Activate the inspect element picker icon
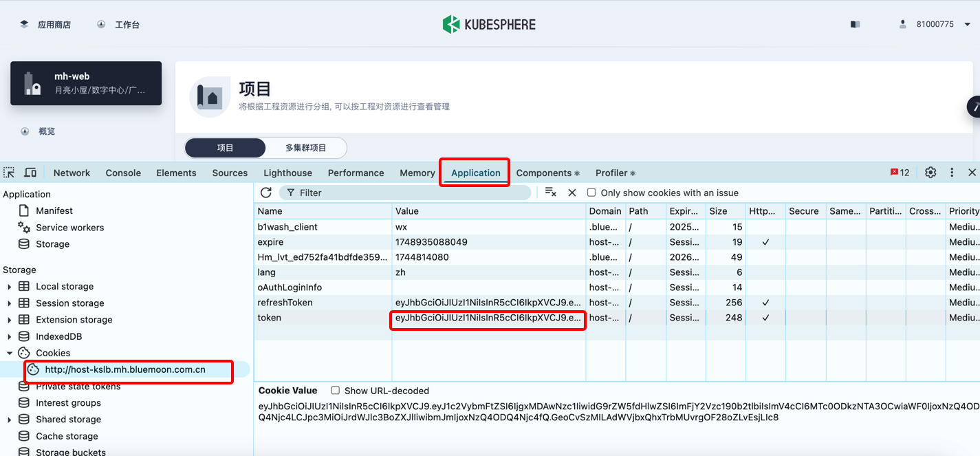This screenshot has width=980, height=456. click(x=9, y=173)
